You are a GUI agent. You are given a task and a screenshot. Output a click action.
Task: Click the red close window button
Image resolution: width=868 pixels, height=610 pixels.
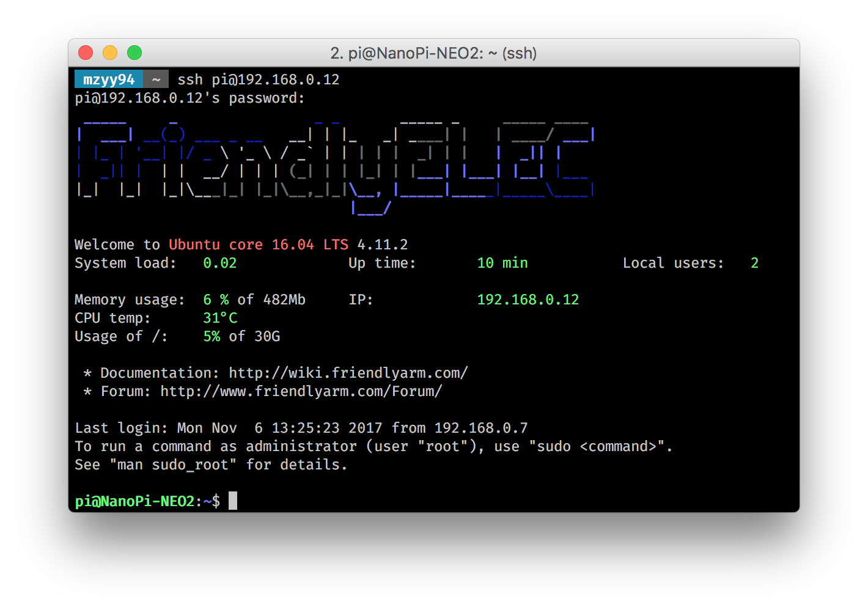[x=86, y=53]
